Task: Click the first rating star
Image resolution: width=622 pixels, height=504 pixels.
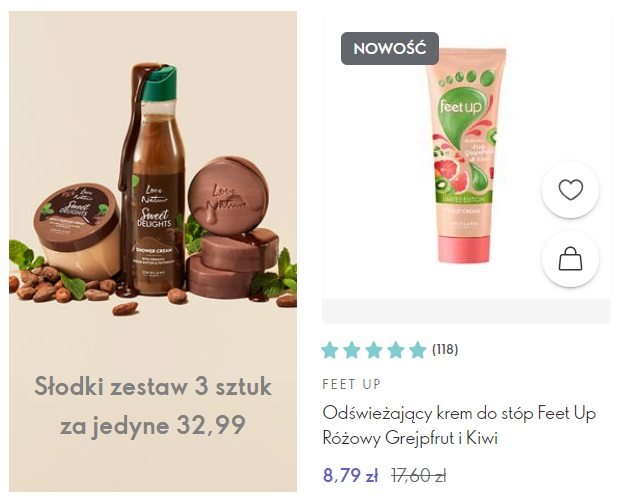Action: (330, 351)
